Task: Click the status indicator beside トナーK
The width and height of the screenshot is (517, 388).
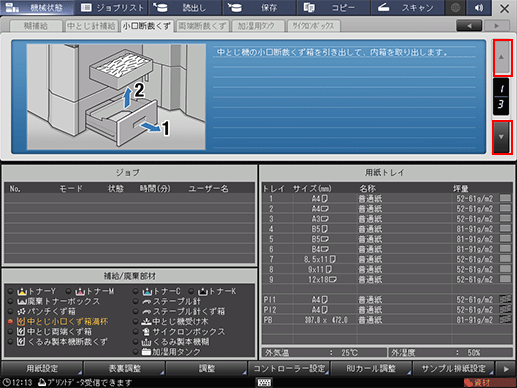Action: [191, 292]
